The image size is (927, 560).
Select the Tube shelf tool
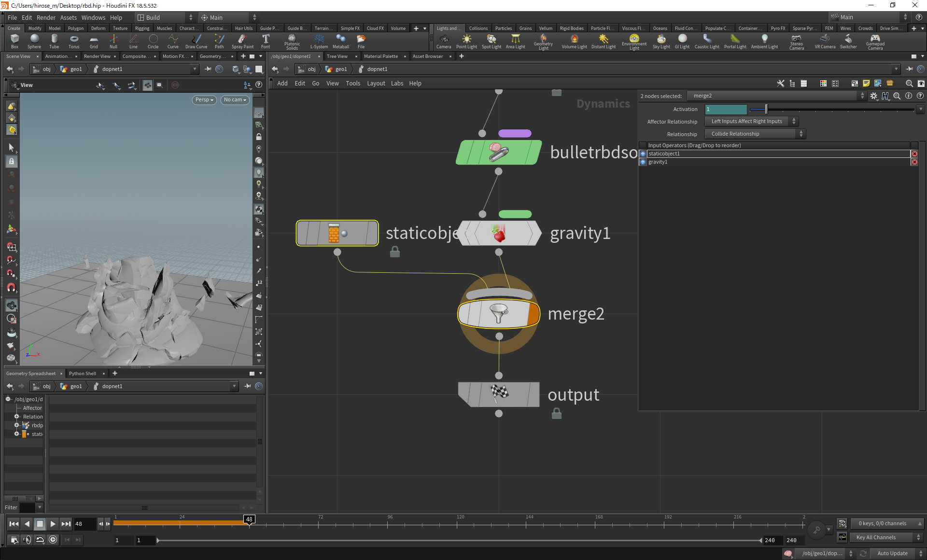coord(54,42)
